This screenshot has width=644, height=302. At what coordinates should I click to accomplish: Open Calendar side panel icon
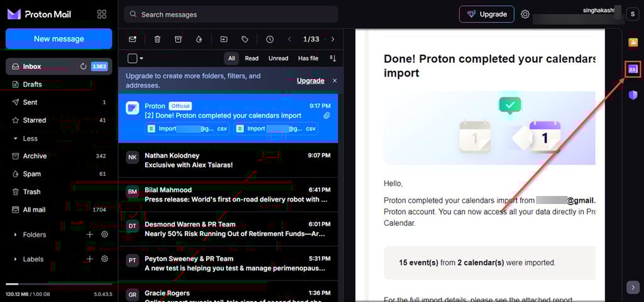tap(633, 69)
